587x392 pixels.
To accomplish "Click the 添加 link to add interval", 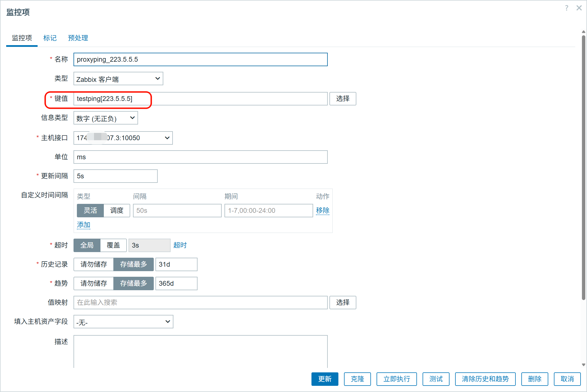I will point(84,225).
